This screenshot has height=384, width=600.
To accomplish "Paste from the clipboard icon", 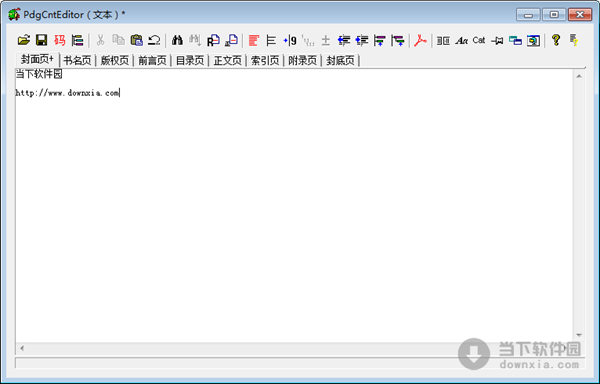I will 136,40.
